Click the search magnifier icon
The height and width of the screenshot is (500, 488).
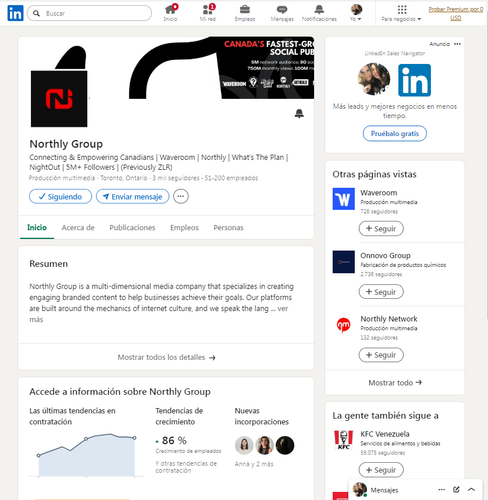pyautogui.click(x=37, y=13)
